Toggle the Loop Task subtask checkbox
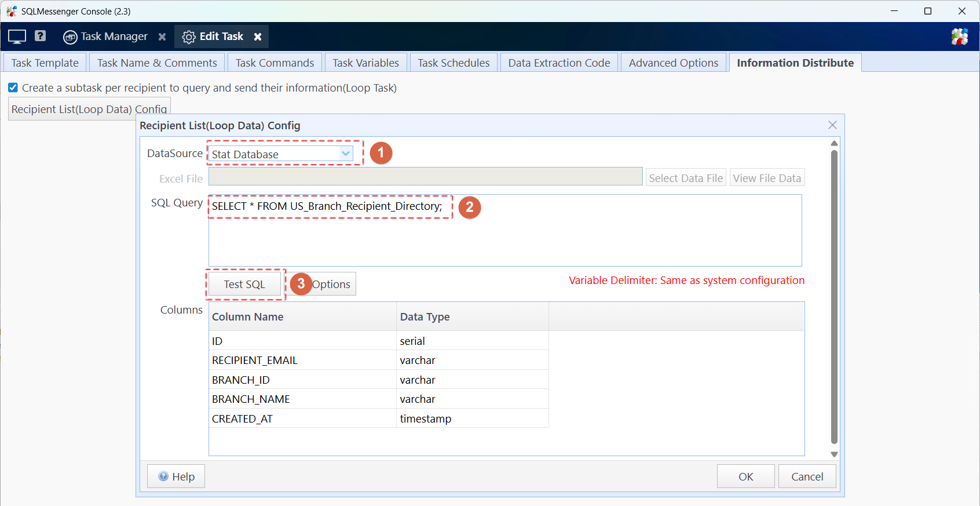980x506 pixels. [x=13, y=88]
